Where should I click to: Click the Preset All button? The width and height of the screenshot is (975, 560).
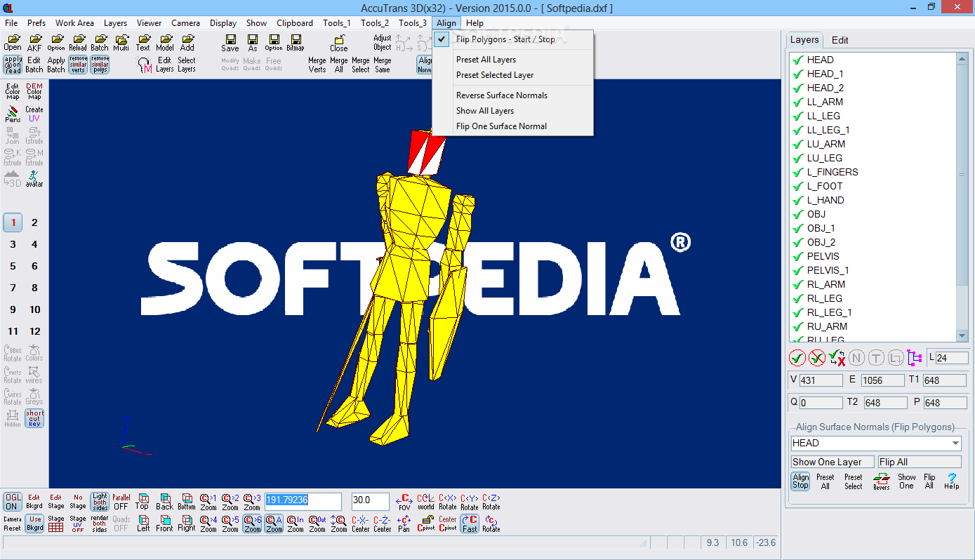point(825,481)
